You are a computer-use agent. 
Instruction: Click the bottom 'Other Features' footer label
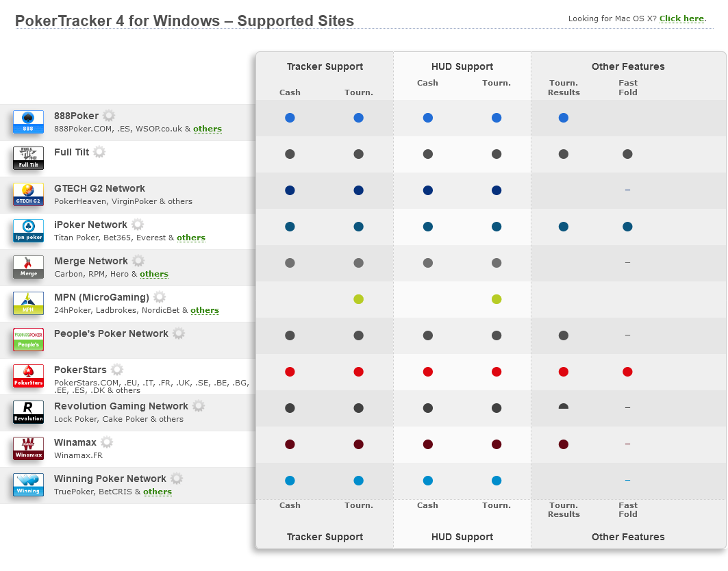coord(628,537)
